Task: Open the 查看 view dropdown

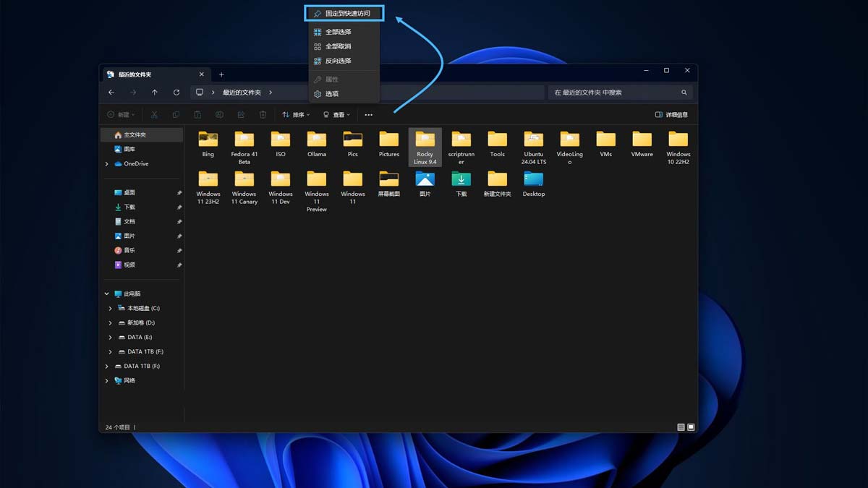Action: pos(336,115)
